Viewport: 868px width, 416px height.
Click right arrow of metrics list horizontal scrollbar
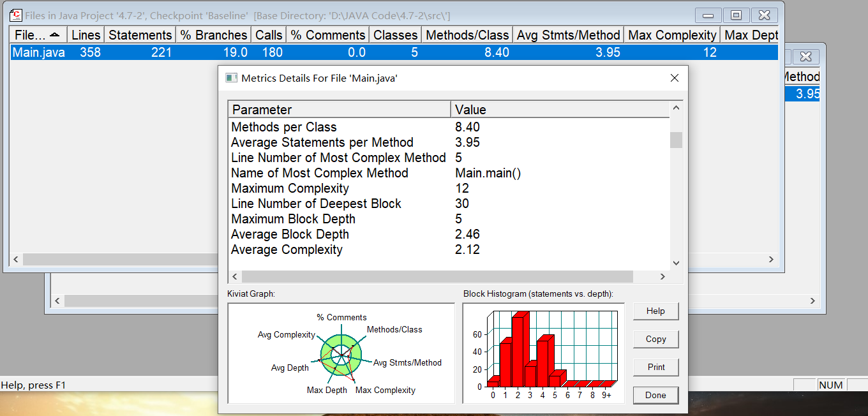point(662,276)
